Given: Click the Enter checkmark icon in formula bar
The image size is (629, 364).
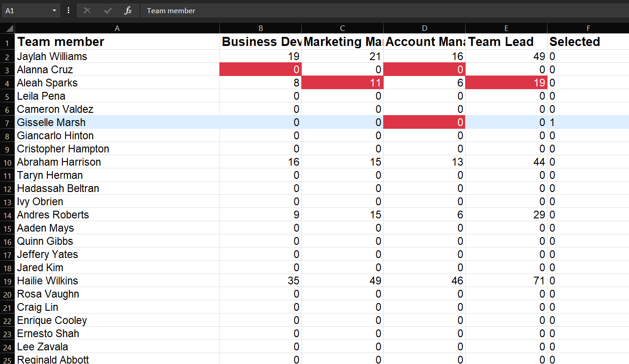Looking at the screenshot, I should pyautogui.click(x=108, y=10).
